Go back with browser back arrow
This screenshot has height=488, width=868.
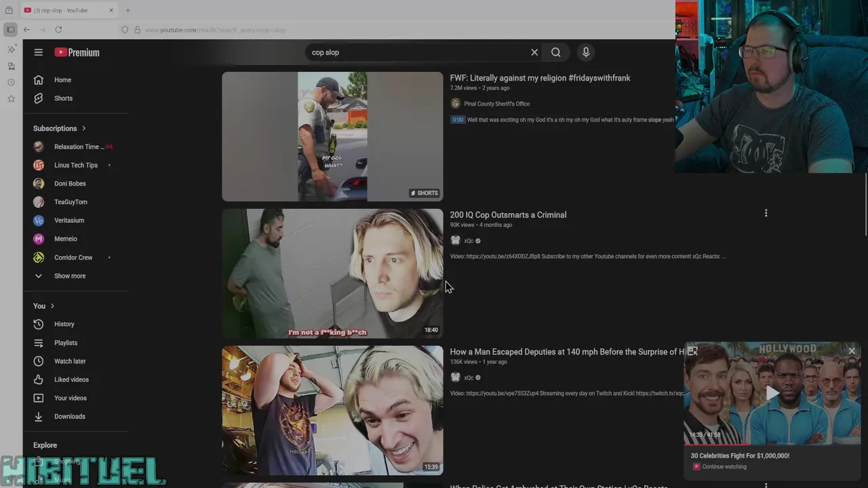pos(26,30)
